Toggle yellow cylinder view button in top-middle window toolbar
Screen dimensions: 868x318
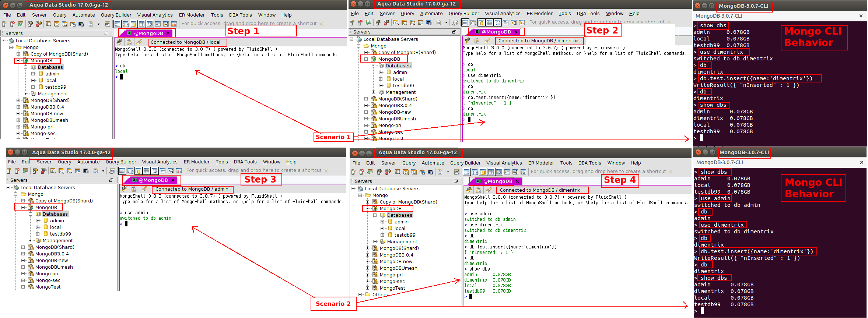click(481, 22)
